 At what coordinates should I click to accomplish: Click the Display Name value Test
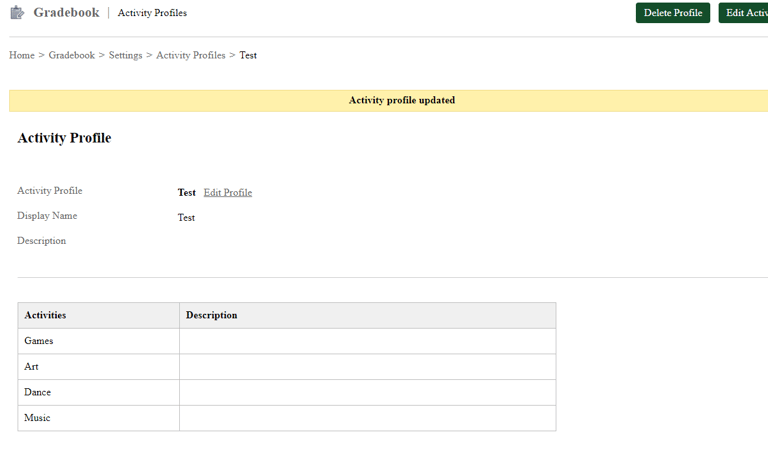pyautogui.click(x=186, y=217)
